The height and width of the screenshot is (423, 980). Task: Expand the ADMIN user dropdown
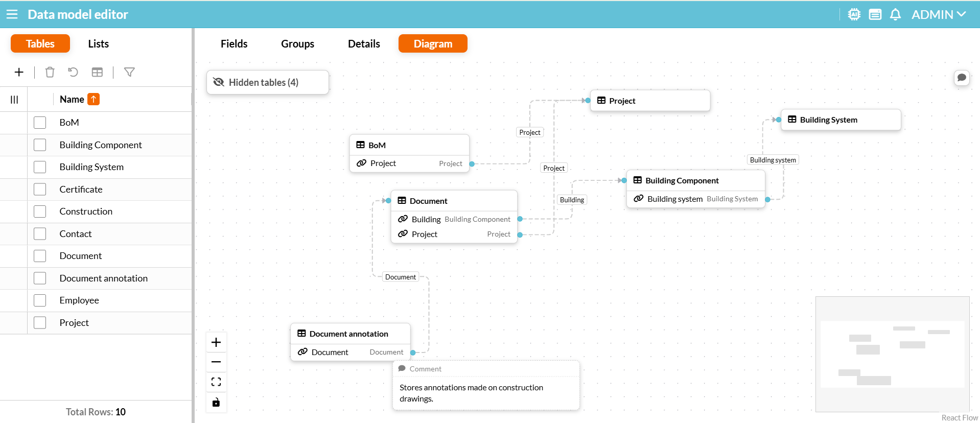pyautogui.click(x=939, y=14)
